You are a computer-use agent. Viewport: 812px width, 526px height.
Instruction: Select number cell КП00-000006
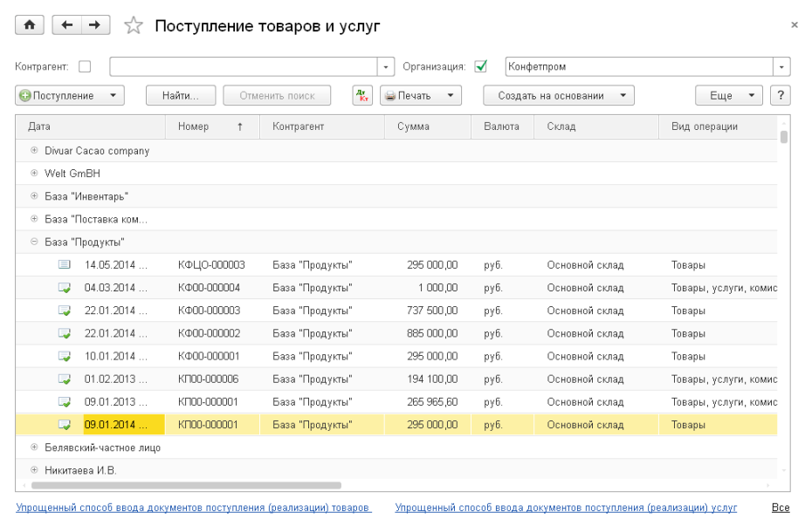[212, 379]
